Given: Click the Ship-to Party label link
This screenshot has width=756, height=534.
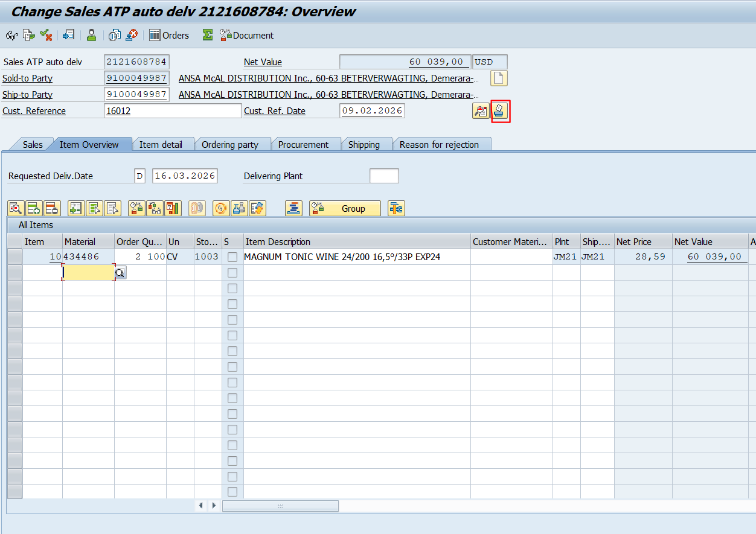Looking at the screenshot, I should tap(27, 95).
